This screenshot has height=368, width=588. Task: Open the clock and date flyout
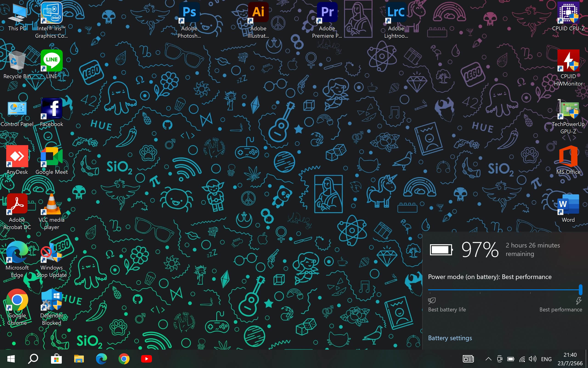pos(570,359)
